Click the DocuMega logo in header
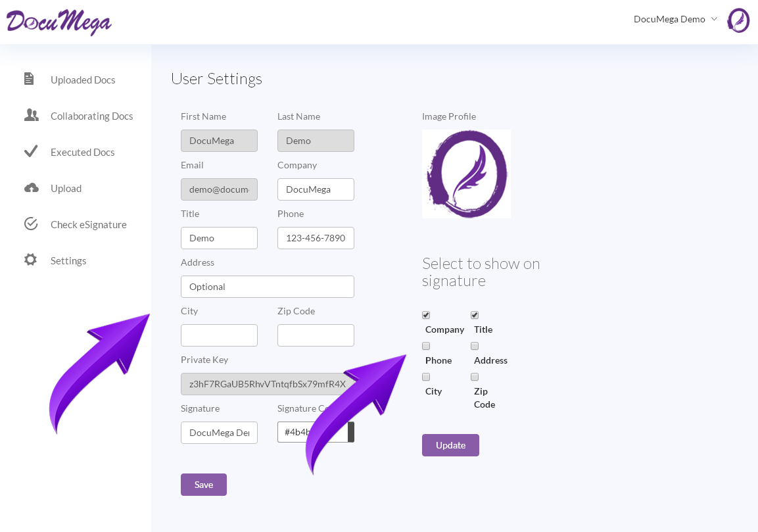Screen dimensions: 758x532 coord(59,22)
